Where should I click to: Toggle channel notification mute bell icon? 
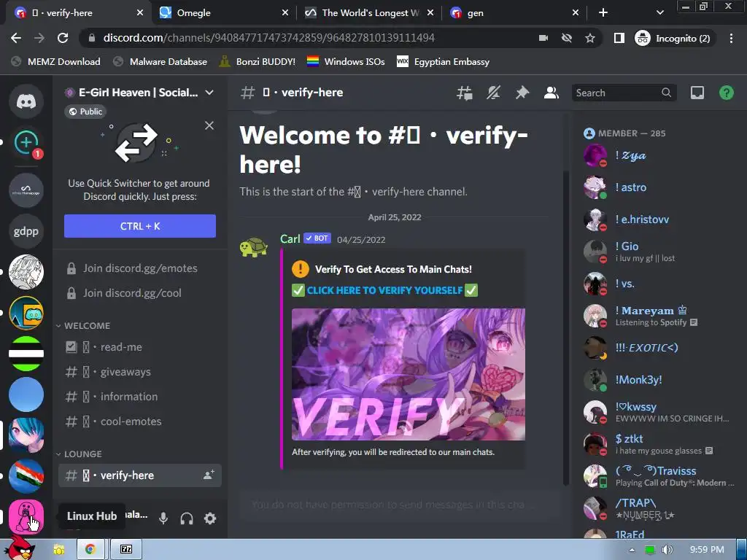(494, 93)
